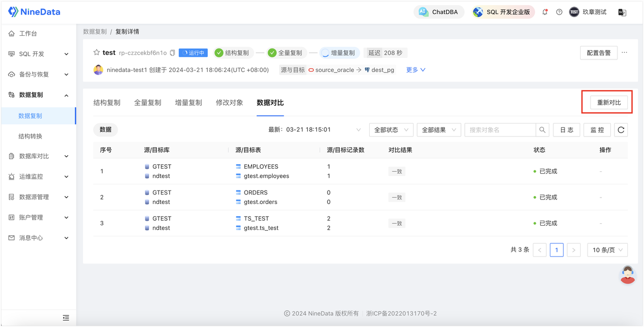This screenshot has height=327, width=644.
Task: Open the notification bell icon
Action: (x=545, y=12)
